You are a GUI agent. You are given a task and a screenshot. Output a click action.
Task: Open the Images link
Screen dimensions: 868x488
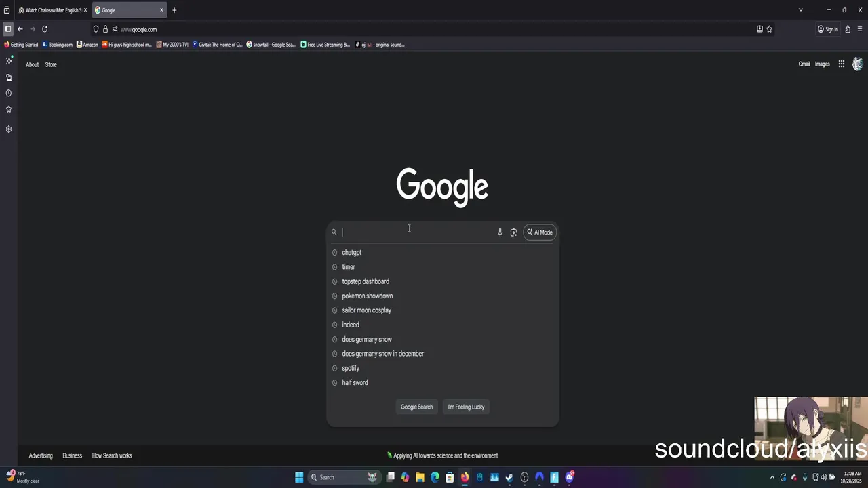(823, 64)
